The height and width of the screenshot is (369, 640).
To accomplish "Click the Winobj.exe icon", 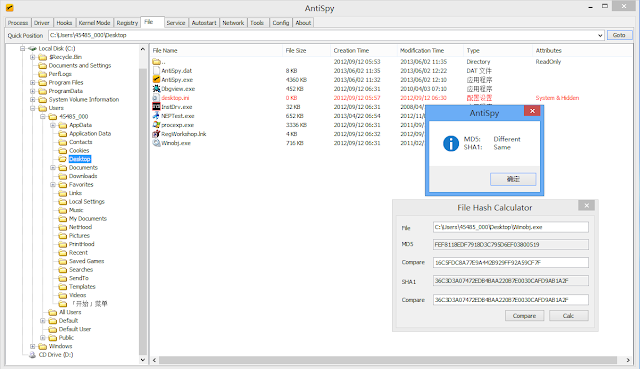I will tap(156, 142).
